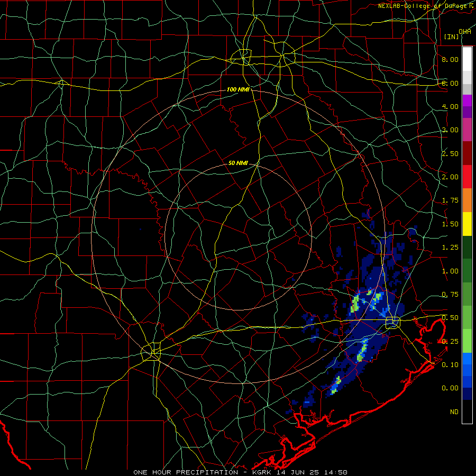This screenshot has height=476, width=476.
Task: Click the yellow 1.50 legend swatch
Action: pos(467,224)
